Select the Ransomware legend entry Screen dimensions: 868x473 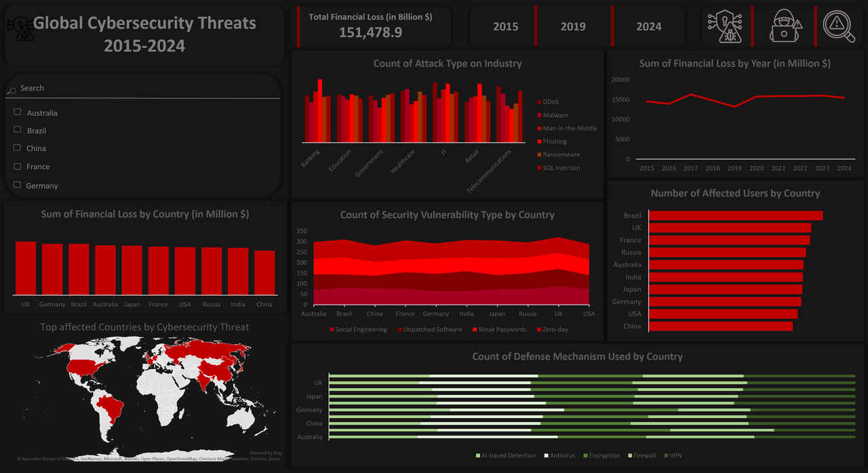coord(558,155)
